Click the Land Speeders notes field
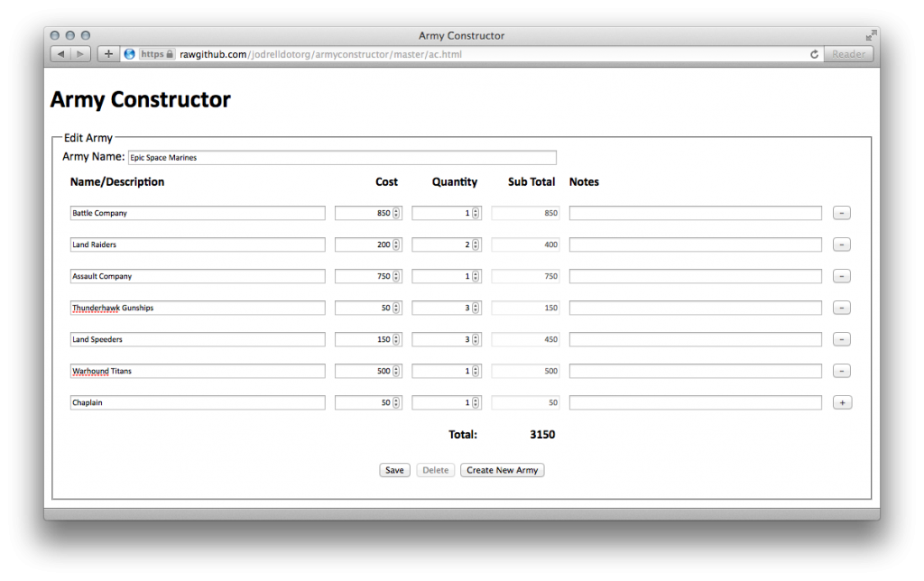 [696, 339]
